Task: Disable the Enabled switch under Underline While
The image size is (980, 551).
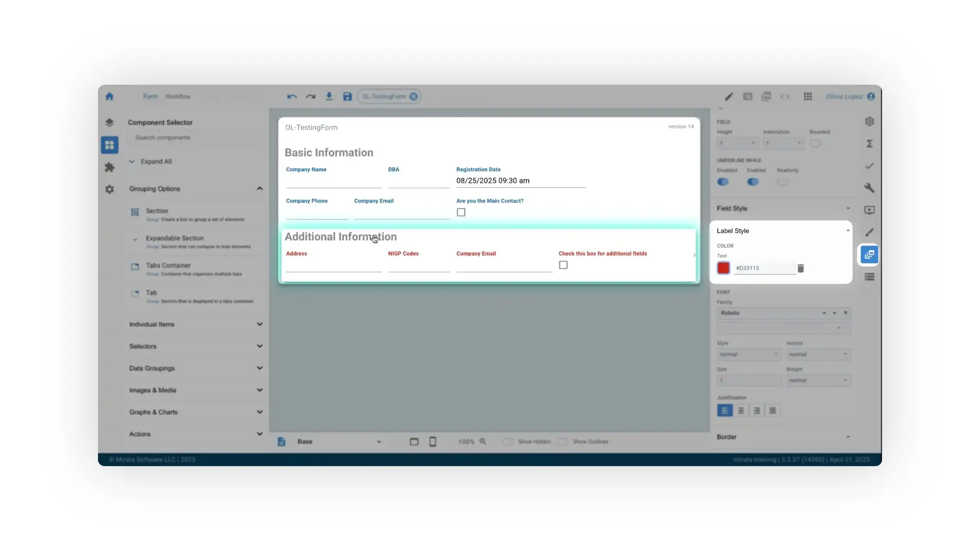Action: (752, 182)
